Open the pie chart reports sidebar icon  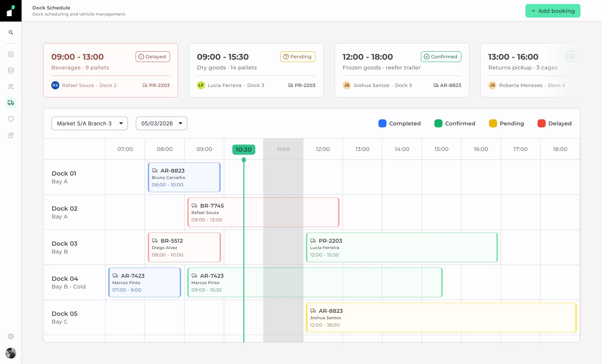pyautogui.click(x=11, y=135)
